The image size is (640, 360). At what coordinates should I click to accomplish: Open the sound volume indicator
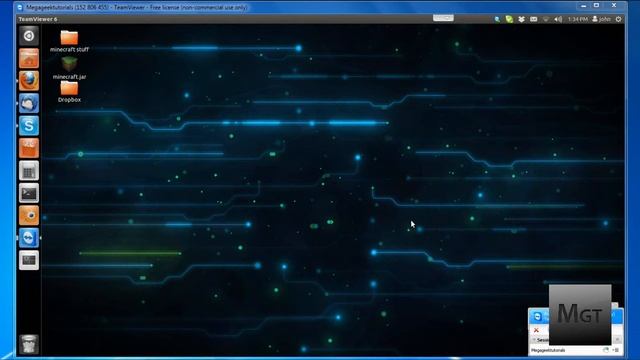pyautogui.click(x=558, y=19)
